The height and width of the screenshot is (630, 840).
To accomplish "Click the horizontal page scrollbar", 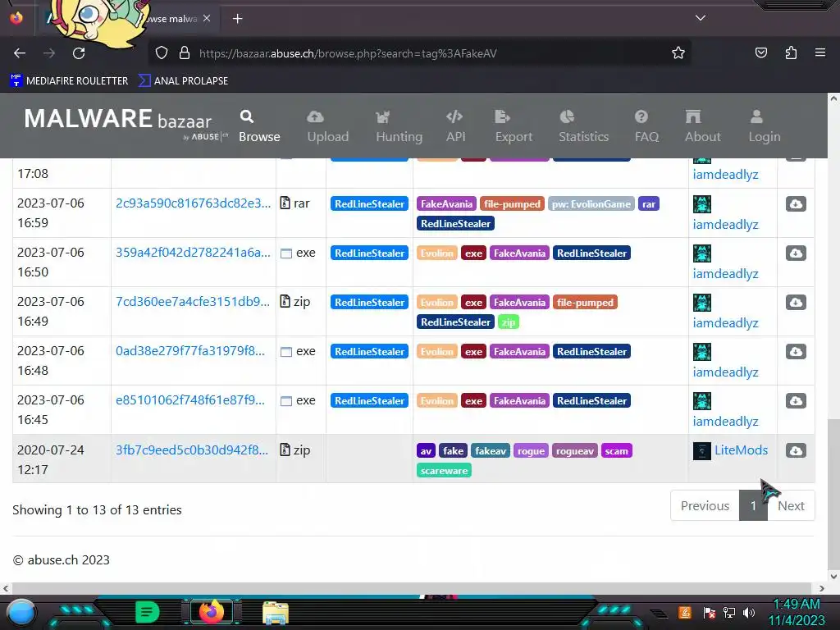I will click(x=413, y=587).
